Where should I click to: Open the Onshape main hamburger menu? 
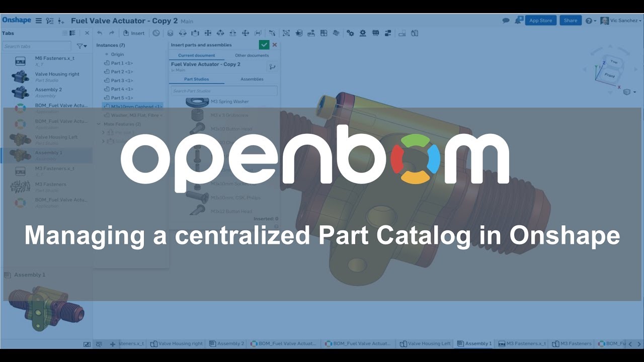pos(39,21)
